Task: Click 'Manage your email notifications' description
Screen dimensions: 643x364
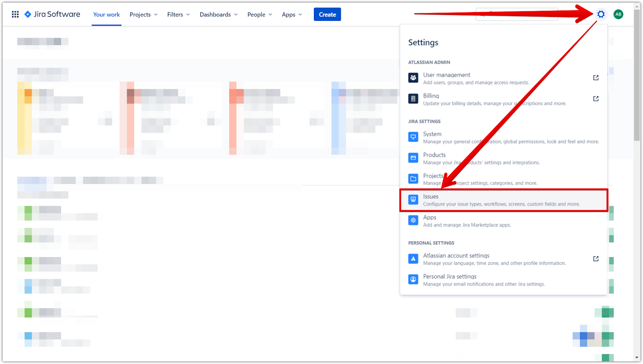Action: (x=484, y=284)
